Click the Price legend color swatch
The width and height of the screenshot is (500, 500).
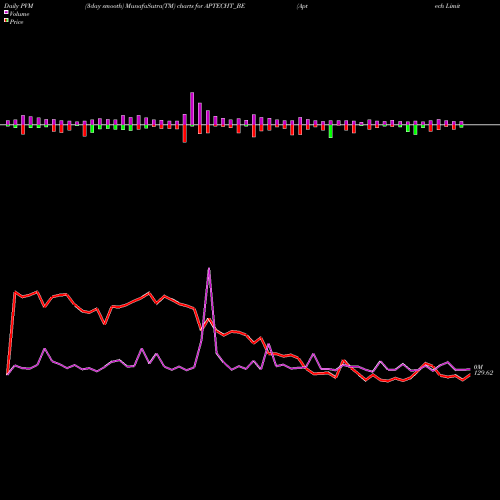(x=6, y=21)
